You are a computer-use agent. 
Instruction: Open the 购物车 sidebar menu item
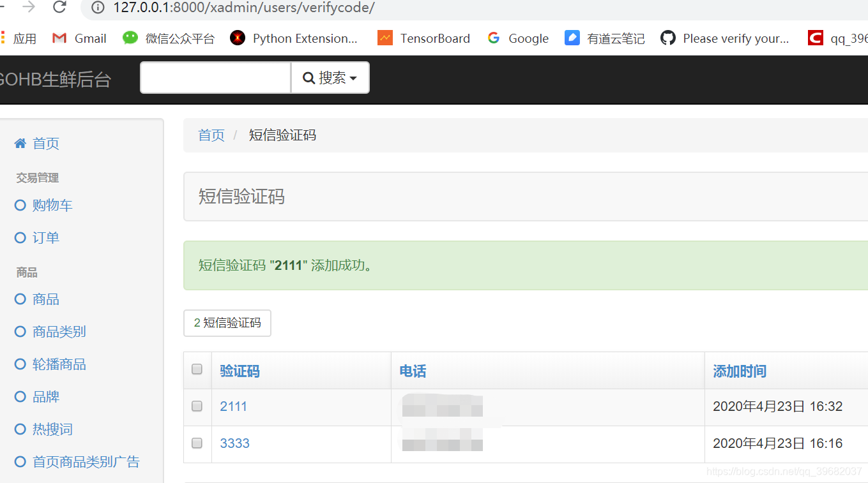tap(52, 205)
